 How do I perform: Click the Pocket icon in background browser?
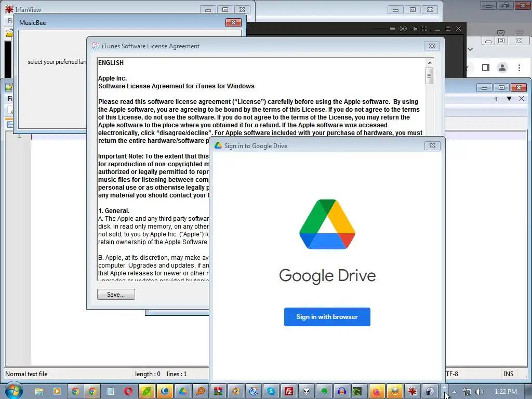click(501, 33)
